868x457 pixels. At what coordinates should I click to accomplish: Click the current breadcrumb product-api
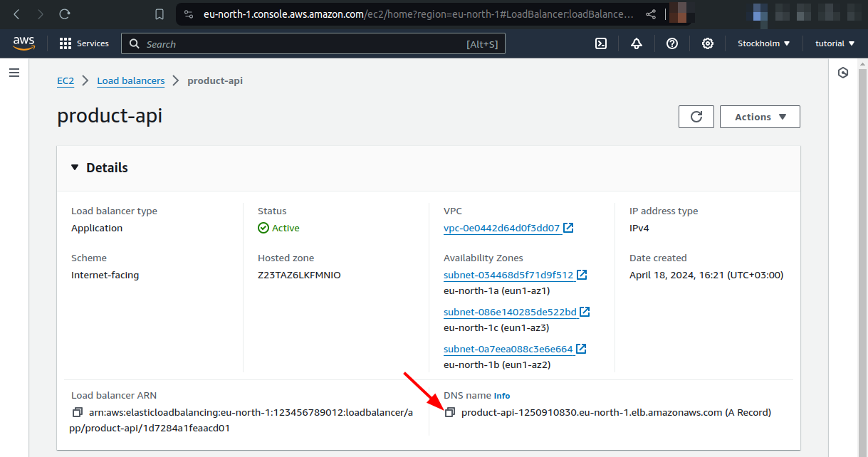(215, 80)
